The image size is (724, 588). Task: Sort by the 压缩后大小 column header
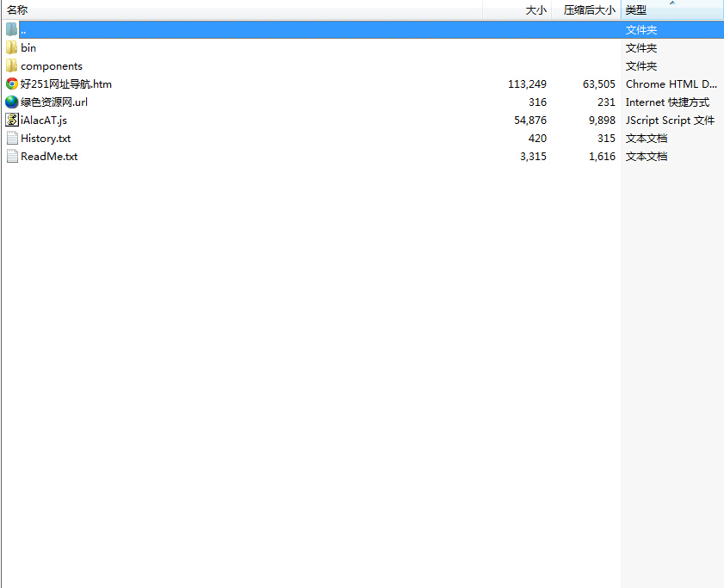coord(588,9)
